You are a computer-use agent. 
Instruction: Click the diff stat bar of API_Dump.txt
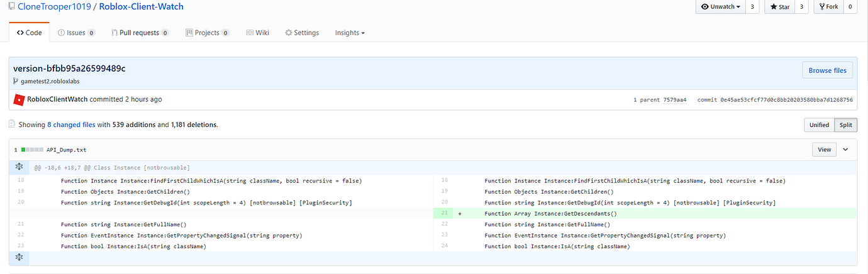click(31, 150)
